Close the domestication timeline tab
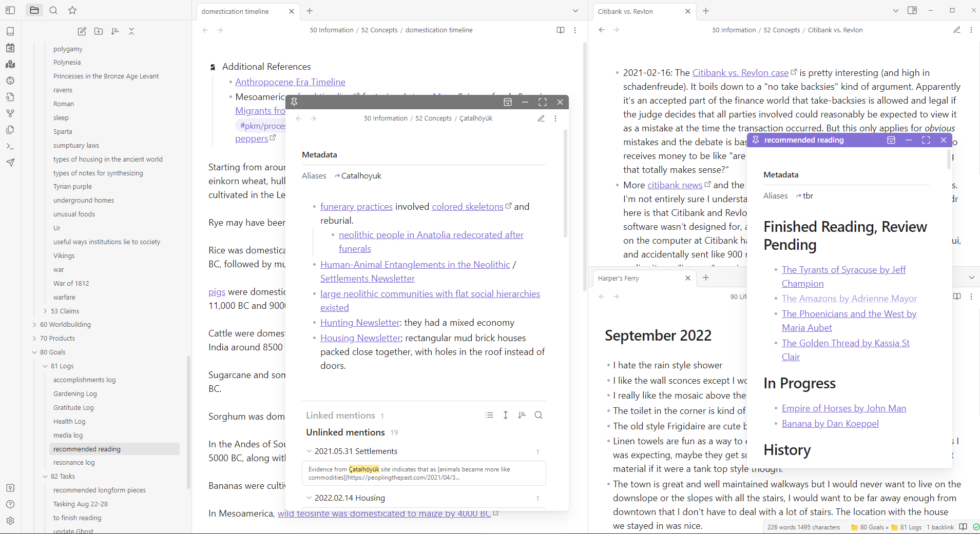This screenshot has height=534, width=980. point(292,11)
